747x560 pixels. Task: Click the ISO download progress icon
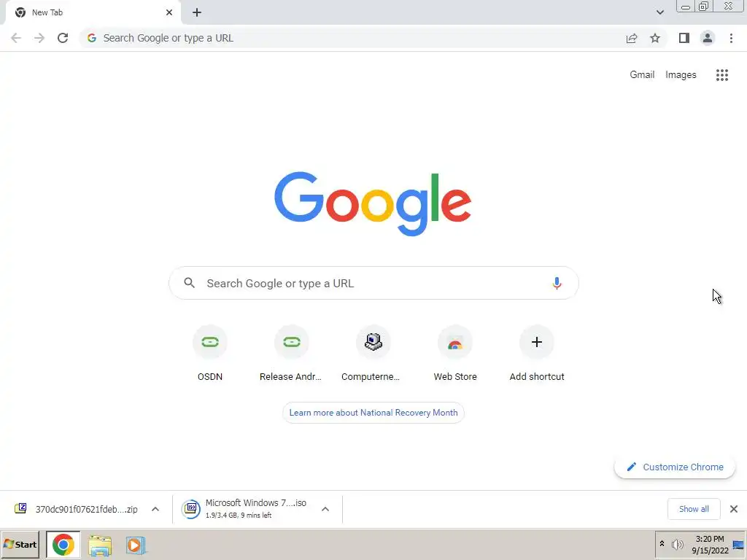[x=191, y=509]
